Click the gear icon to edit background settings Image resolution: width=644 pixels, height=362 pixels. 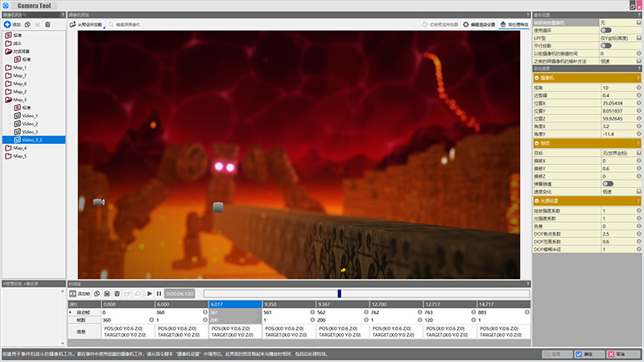(x=465, y=25)
